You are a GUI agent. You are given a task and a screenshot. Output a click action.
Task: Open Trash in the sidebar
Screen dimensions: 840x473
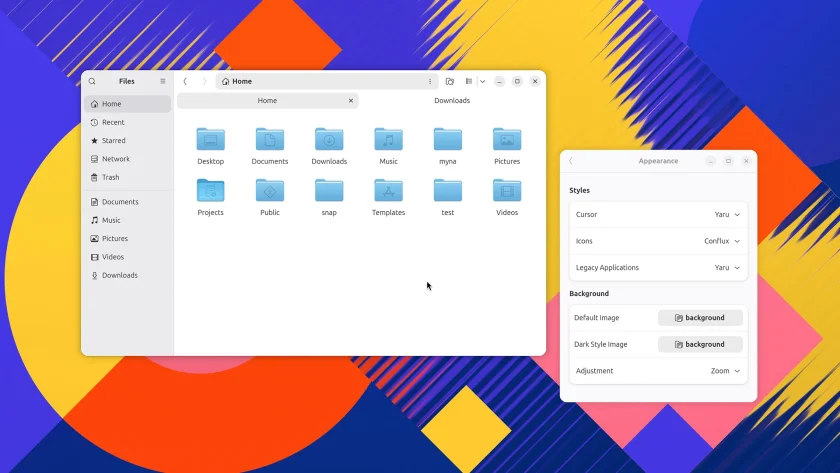tap(128, 177)
